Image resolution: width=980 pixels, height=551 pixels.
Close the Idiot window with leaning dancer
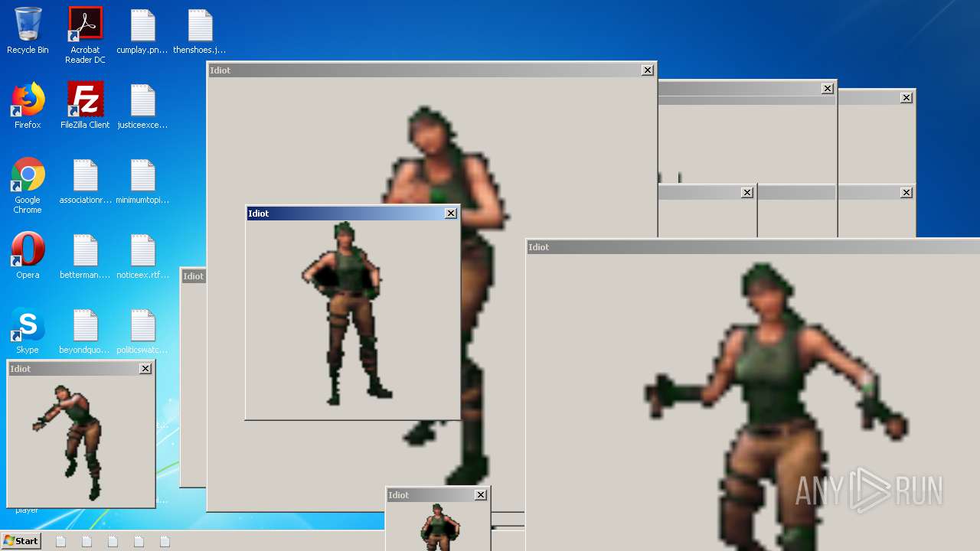145,369
